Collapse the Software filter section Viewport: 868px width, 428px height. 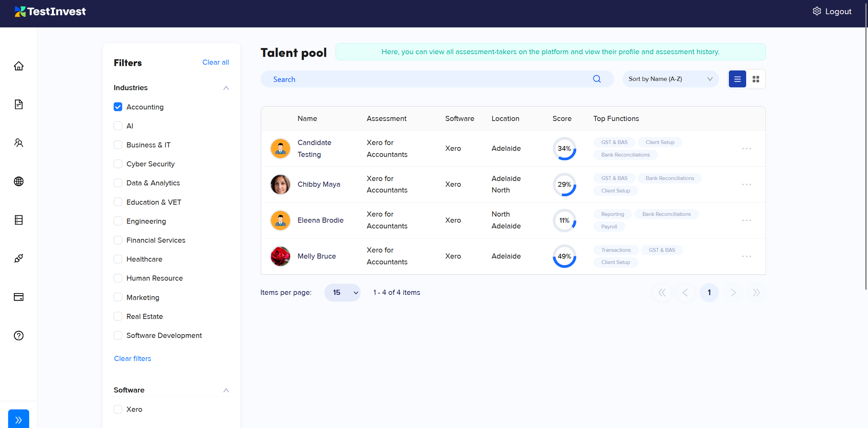point(226,390)
